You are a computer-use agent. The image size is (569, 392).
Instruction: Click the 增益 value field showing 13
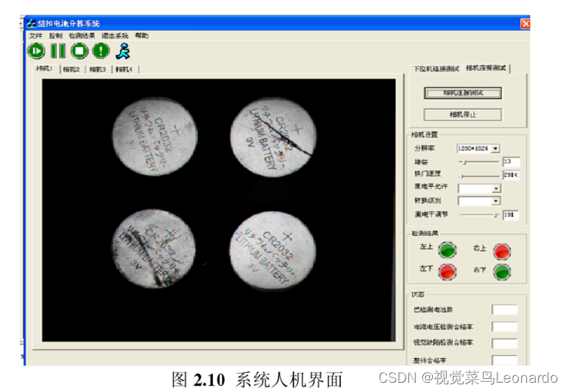point(511,161)
